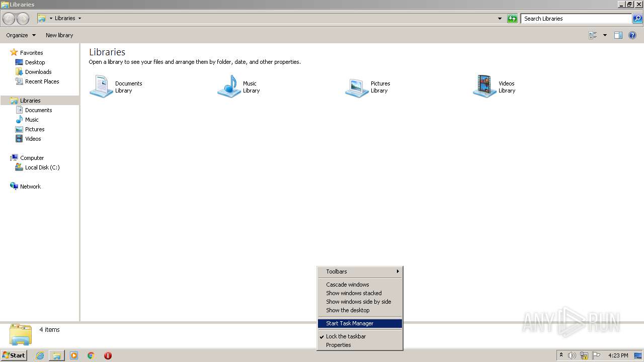Open Desktop in Favorites
The image size is (644, 362).
[x=35, y=62]
